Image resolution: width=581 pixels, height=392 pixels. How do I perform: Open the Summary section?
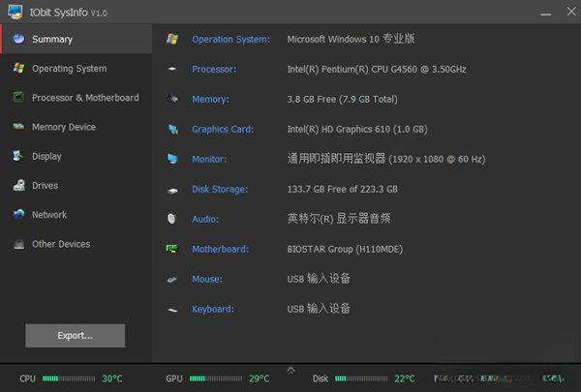pos(76,39)
